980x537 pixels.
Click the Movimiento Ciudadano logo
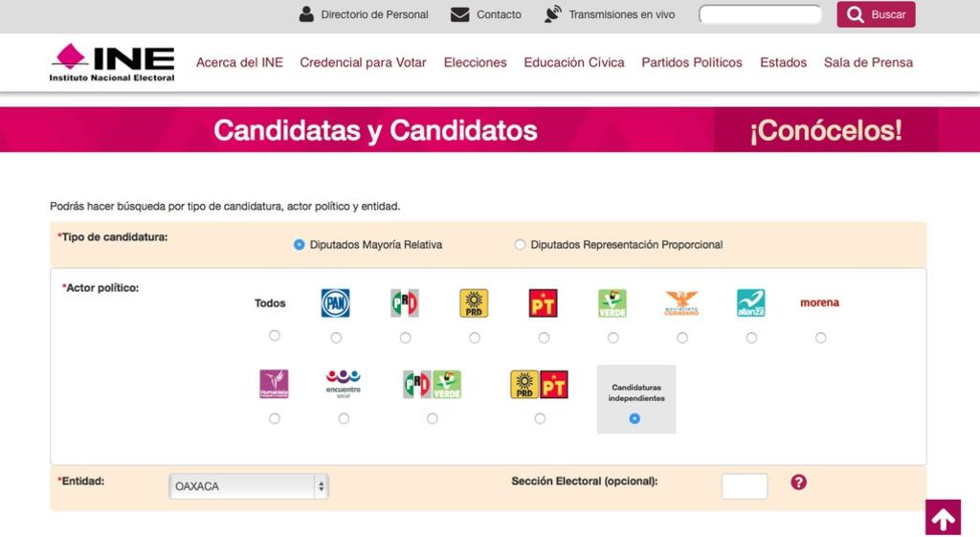coord(681,303)
